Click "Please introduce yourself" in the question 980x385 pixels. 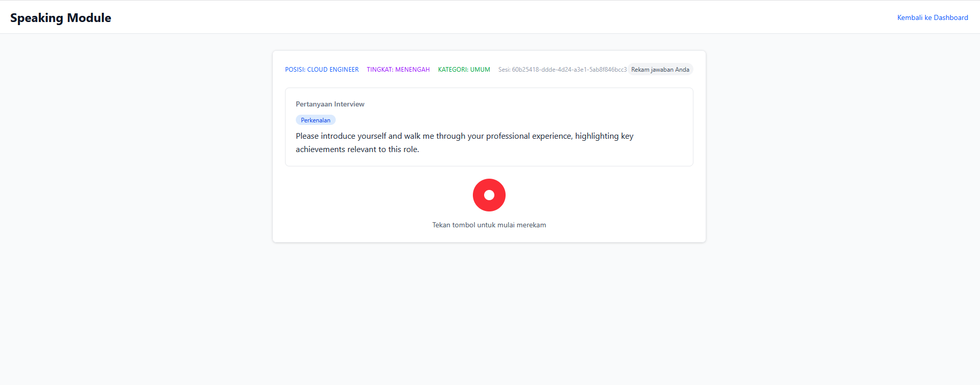click(341, 136)
